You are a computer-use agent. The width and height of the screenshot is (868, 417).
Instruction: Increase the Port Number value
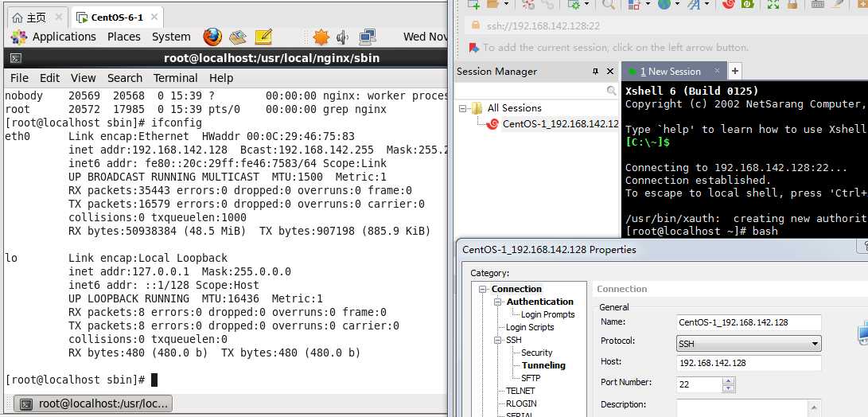click(x=729, y=380)
